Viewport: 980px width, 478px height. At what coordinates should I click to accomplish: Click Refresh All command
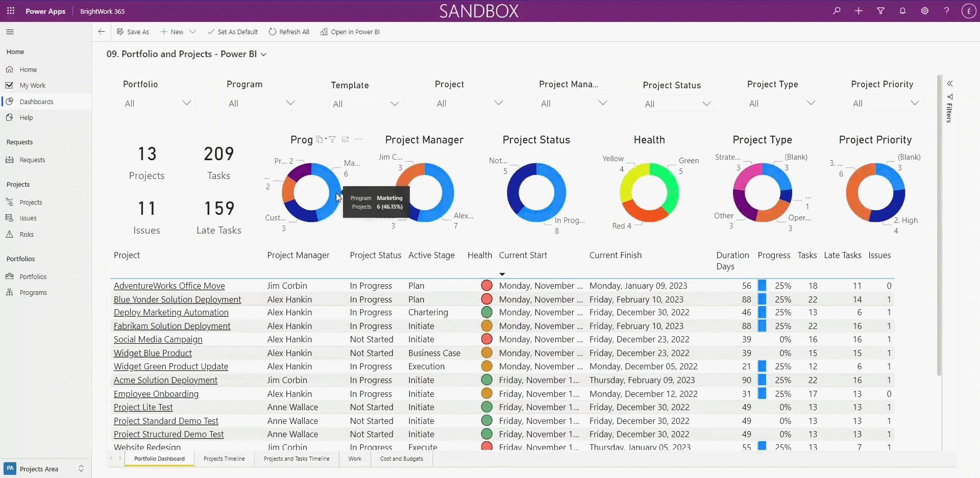coord(289,32)
